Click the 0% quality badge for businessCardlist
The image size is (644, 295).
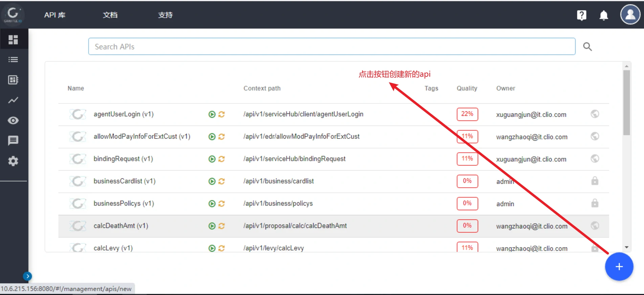pyautogui.click(x=467, y=181)
